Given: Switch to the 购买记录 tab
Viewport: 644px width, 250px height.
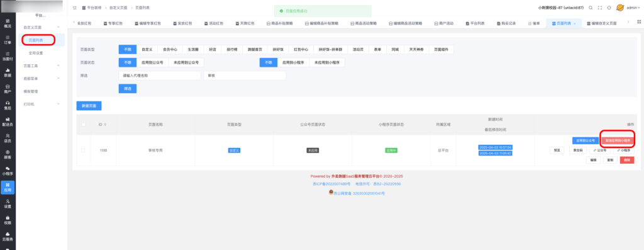Looking at the screenshot, I should pos(506,23).
